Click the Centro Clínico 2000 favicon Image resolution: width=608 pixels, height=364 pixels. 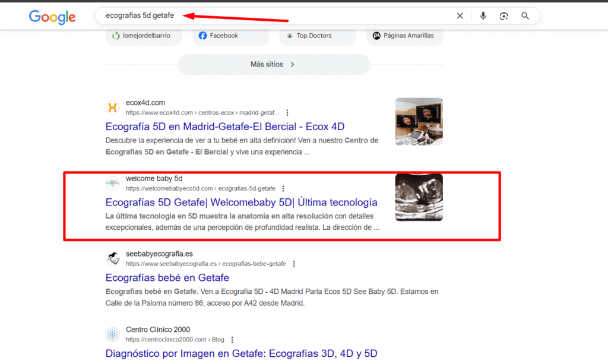click(112, 334)
